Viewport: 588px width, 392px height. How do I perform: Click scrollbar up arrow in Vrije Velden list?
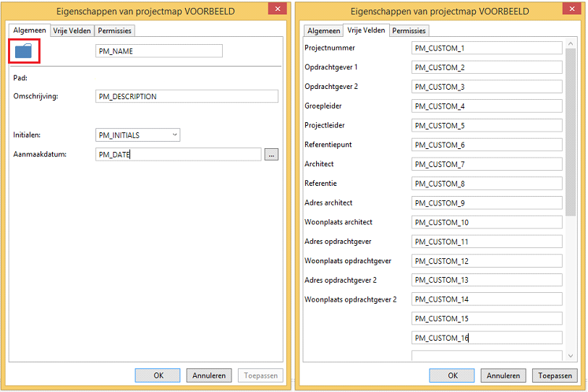click(571, 44)
